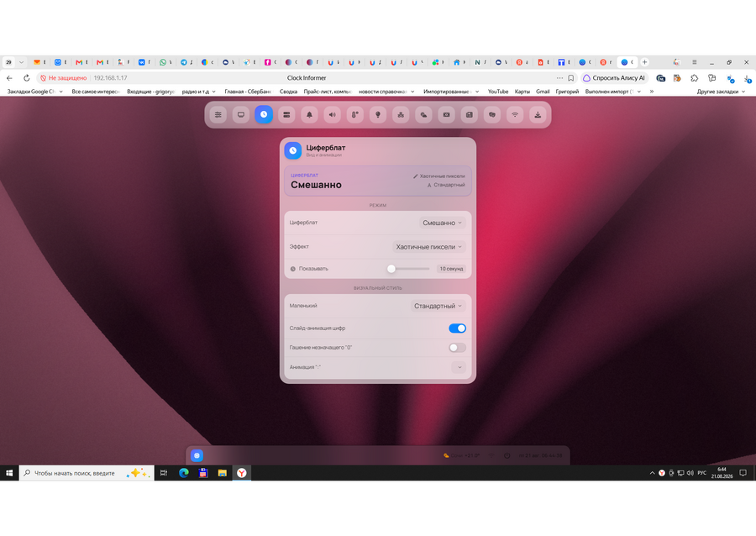Switch to the VK browser tab
Screen dimensions: 756x536
(144, 62)
